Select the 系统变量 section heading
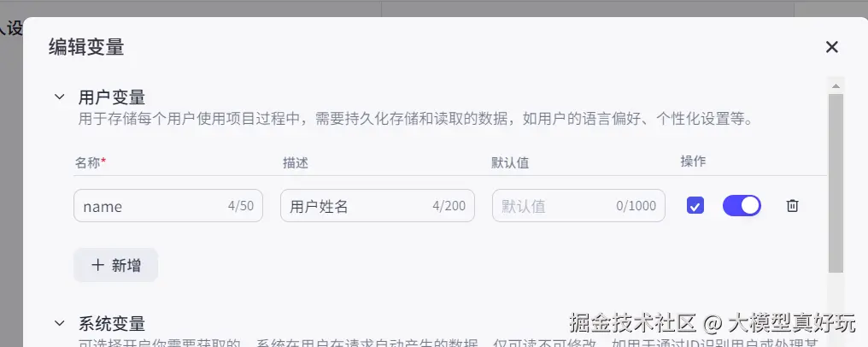The image size is (868, 347). 112,323
